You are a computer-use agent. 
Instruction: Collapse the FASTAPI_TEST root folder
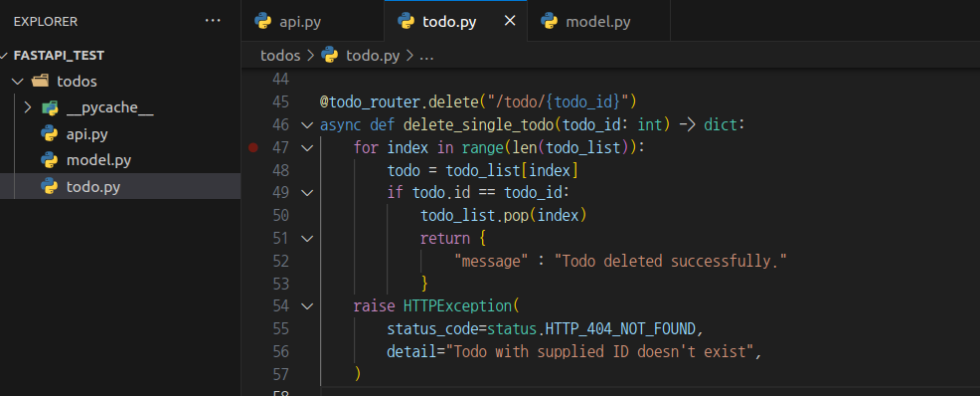[x=3, y=56]
